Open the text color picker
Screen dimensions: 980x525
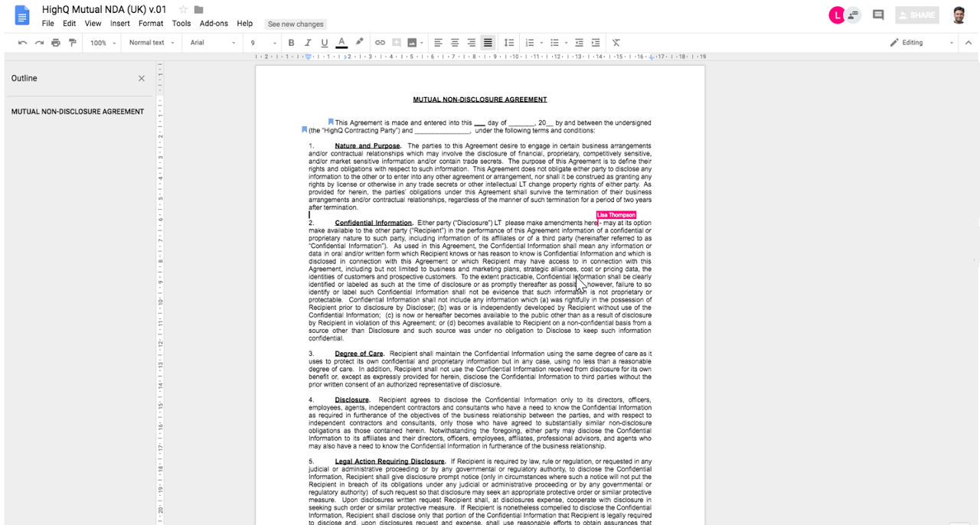coord(341,43)
